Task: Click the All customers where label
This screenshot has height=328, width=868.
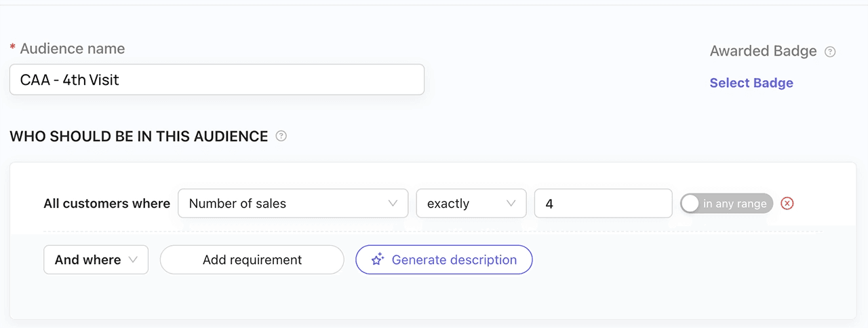Action: pos(106,204)
